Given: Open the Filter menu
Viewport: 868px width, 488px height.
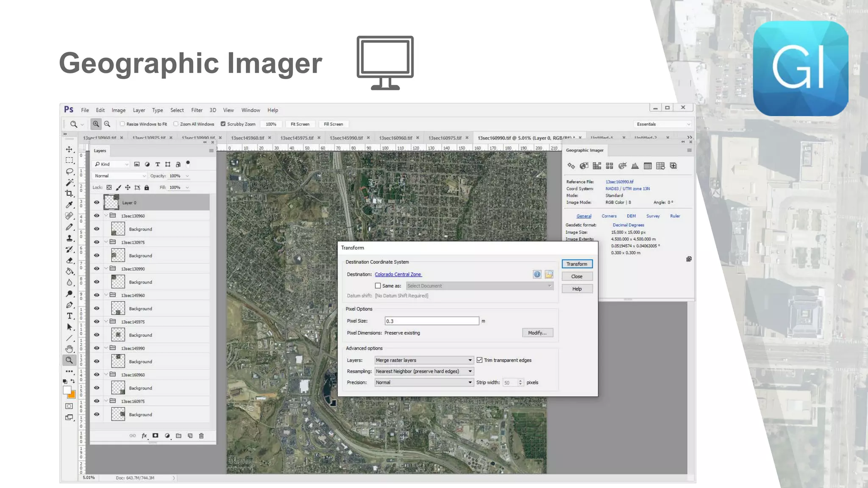Looking at the screenshot, I should (197, 110).
